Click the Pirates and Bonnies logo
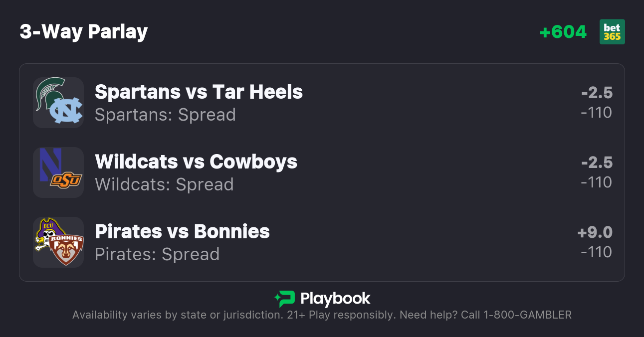Image resolution: width=644 pixels, height=337 pixels. pos(58,242)
